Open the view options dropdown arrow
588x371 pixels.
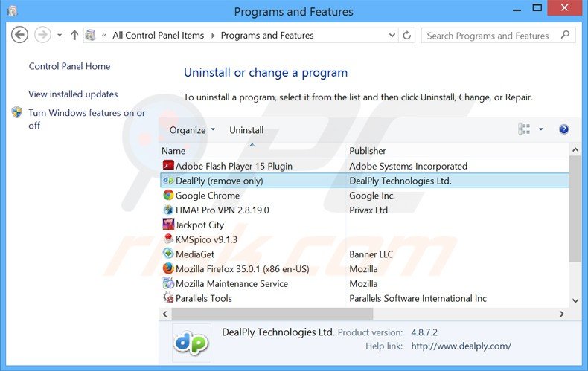click(x=541, y=129)
